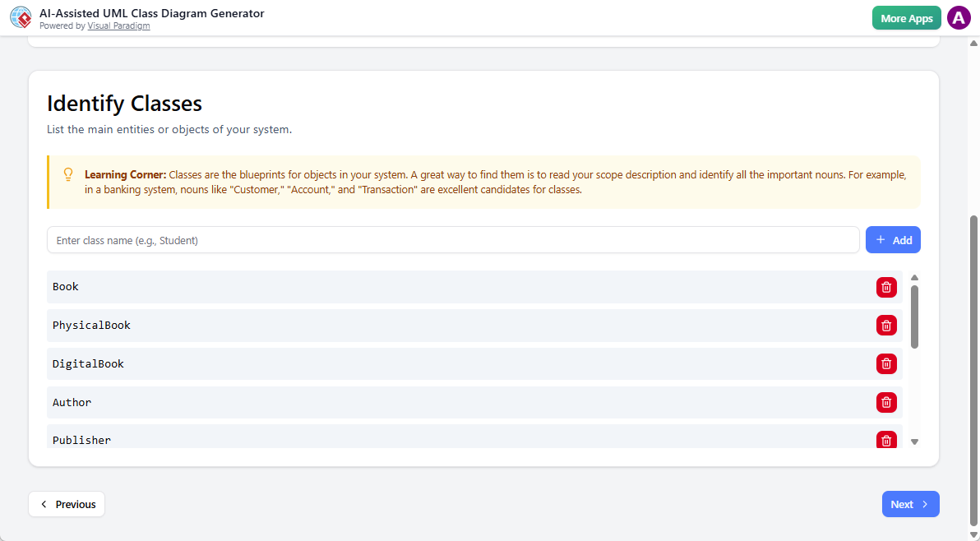Click the down arrow of the class list scrollbar
Viewport: 980px width, 541px height.
pos(914,442)
